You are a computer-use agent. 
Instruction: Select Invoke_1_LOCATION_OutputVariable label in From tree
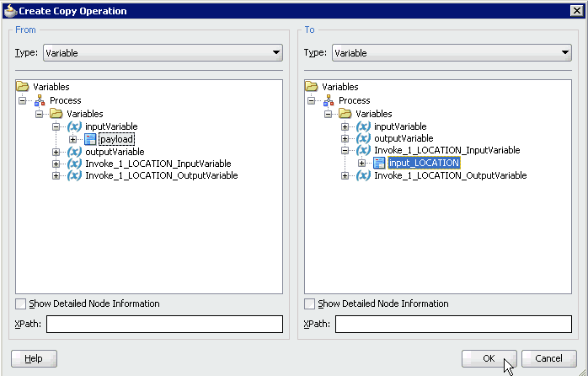point(162,175)
